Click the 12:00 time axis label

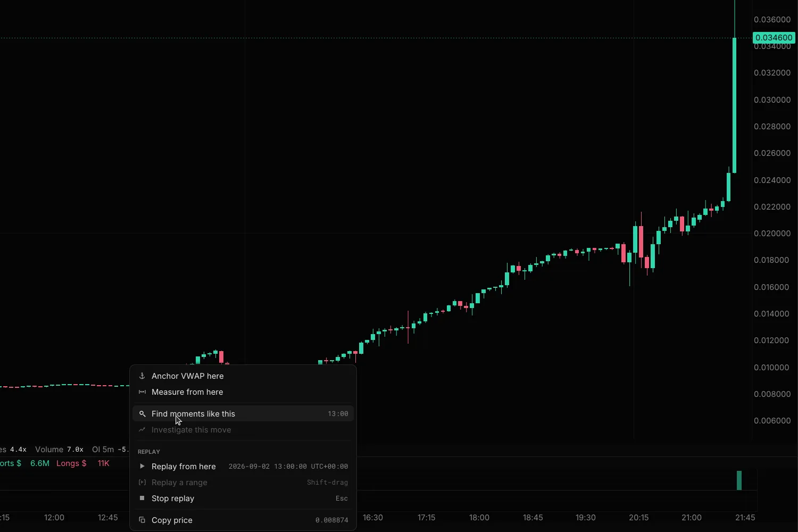(x=54, y=518)
